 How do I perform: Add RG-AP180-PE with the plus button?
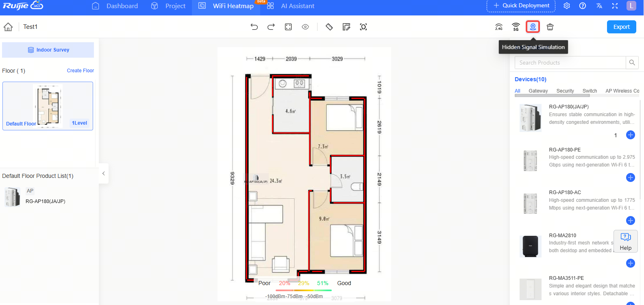[x=631, y=177]
